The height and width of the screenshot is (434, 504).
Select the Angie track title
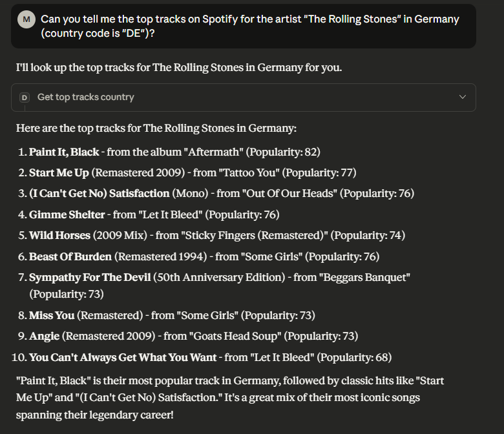44,336
